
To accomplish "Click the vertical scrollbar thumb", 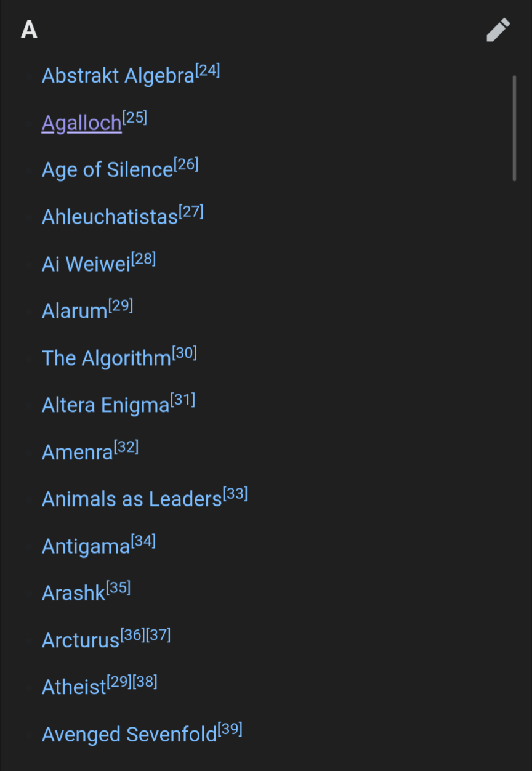I will click(514, 128).
